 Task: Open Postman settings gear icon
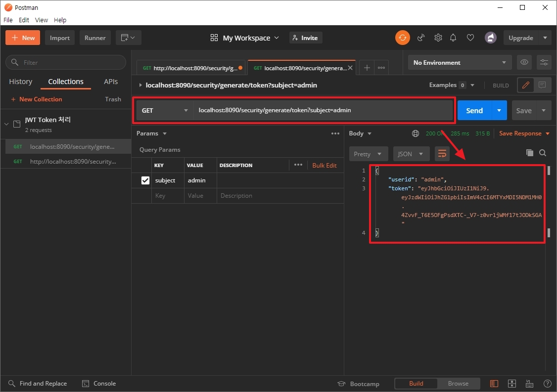438,38
